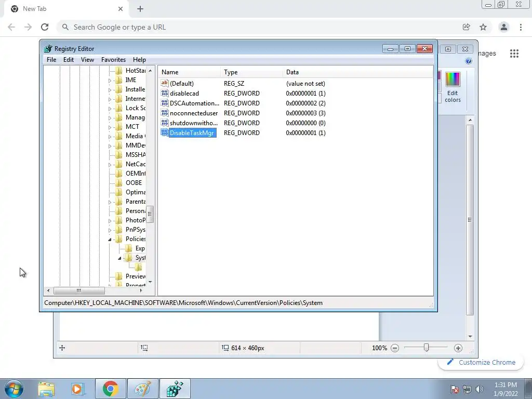The width and height of the screenshot is (532, 399).
Task: Click the Windows Start orb
Action: point(14,389)
